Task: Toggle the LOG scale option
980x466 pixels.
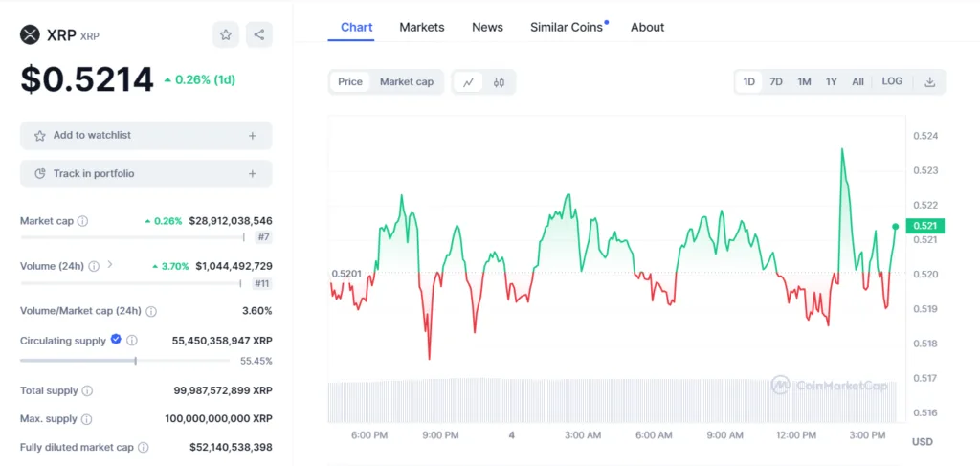Action: point(892,82)
